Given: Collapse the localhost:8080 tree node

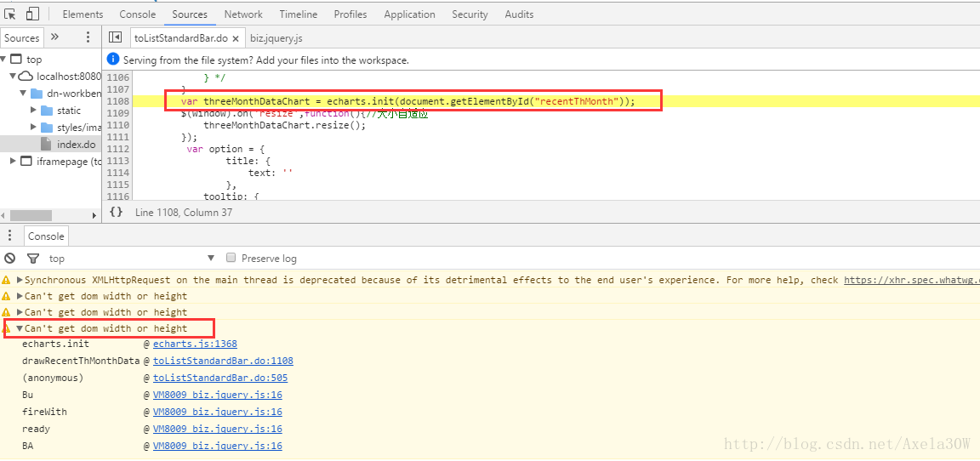Looking at the screenshot, I should [x=13, y=77].
